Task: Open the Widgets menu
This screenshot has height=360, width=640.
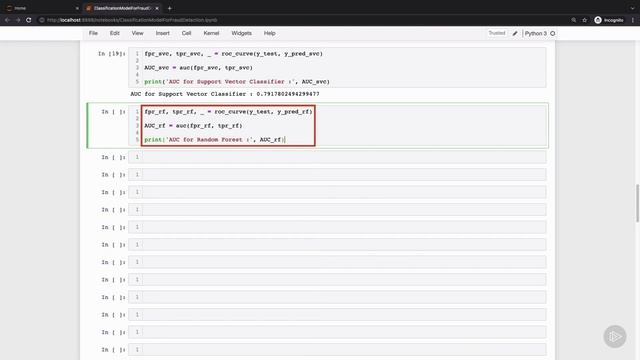Action: click(x=241, y=33)
